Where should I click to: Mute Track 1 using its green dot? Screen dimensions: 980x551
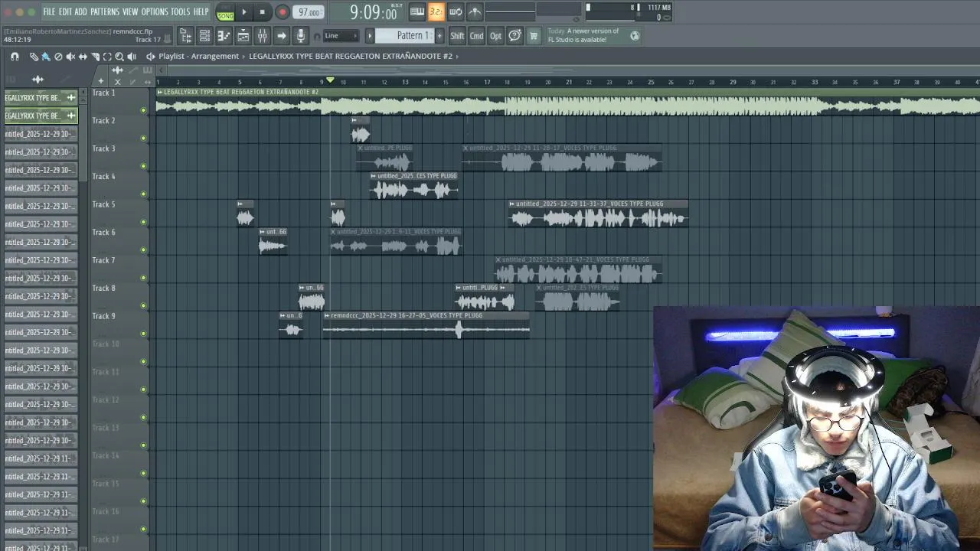click(143, 110)
